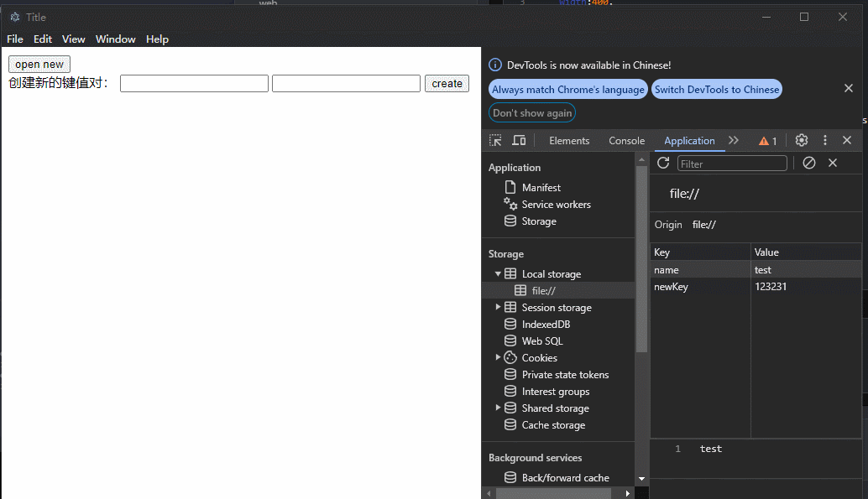Image resolution: width=868 pixels, height=499 pixels.
Task: Click the Value column header
Action: pyautogui.click(x=806, y=252)
